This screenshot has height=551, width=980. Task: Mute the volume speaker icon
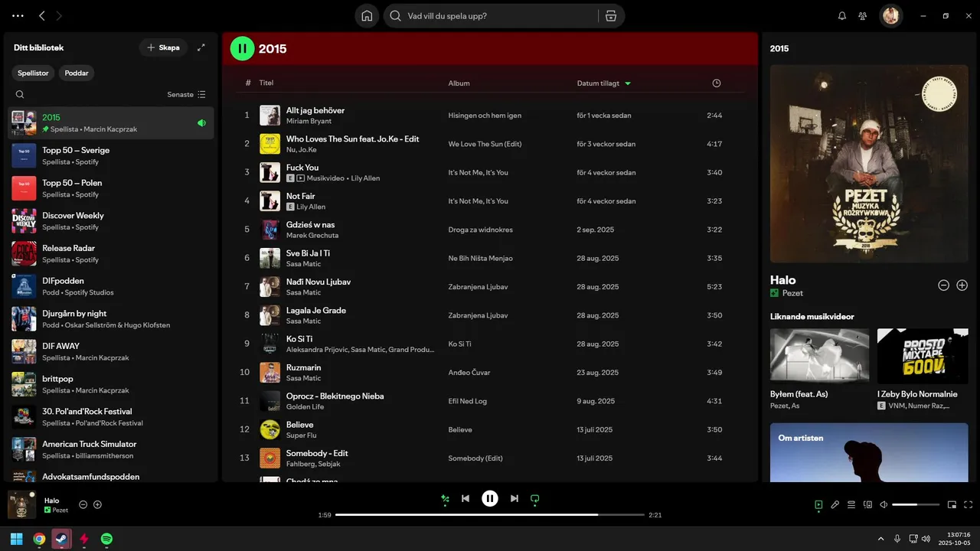tap(884, 505)
